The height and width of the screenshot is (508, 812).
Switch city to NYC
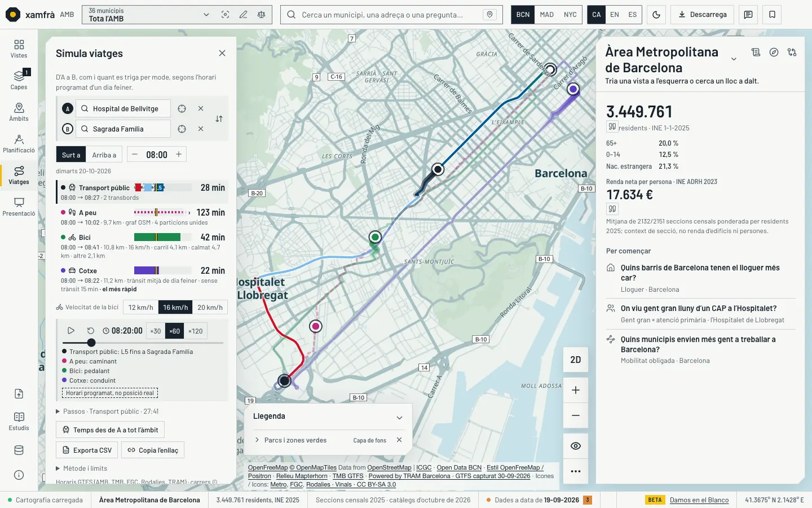tap(570, 15)
